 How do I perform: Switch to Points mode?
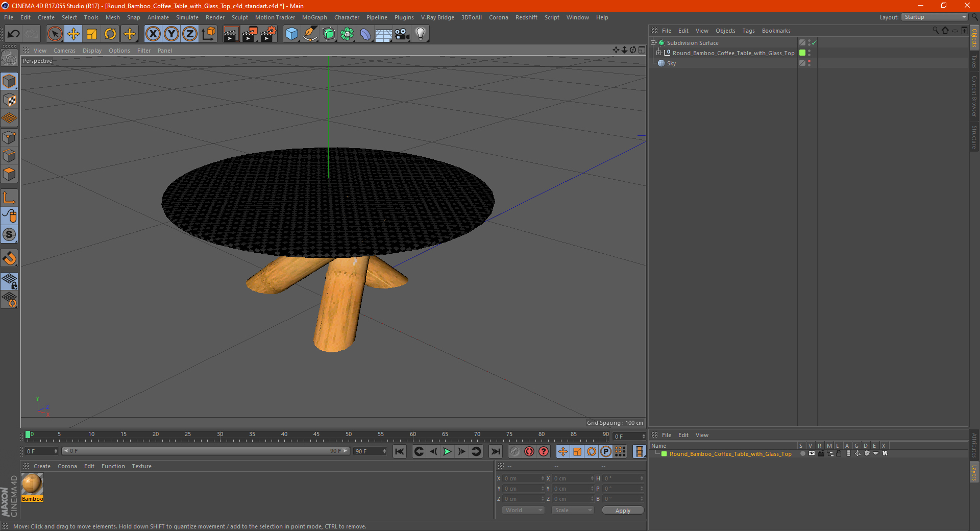tap(9, 137)
